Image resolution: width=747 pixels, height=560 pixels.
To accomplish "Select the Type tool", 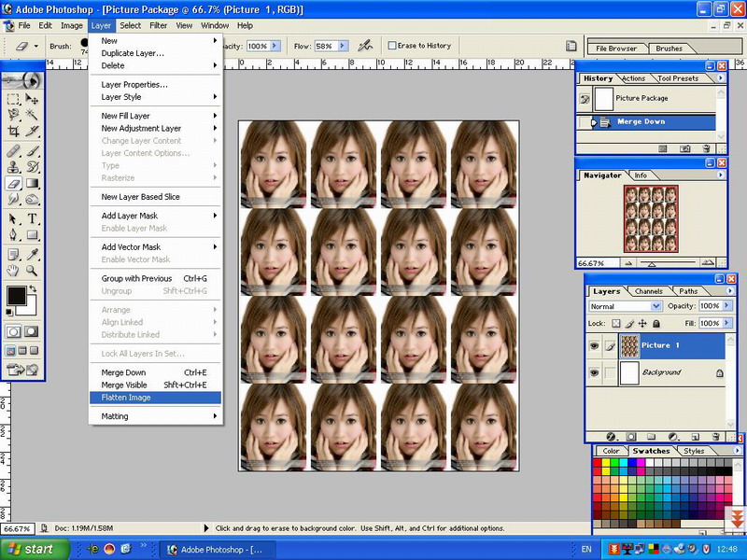I will pyautogui.click(x=32, y=217).
